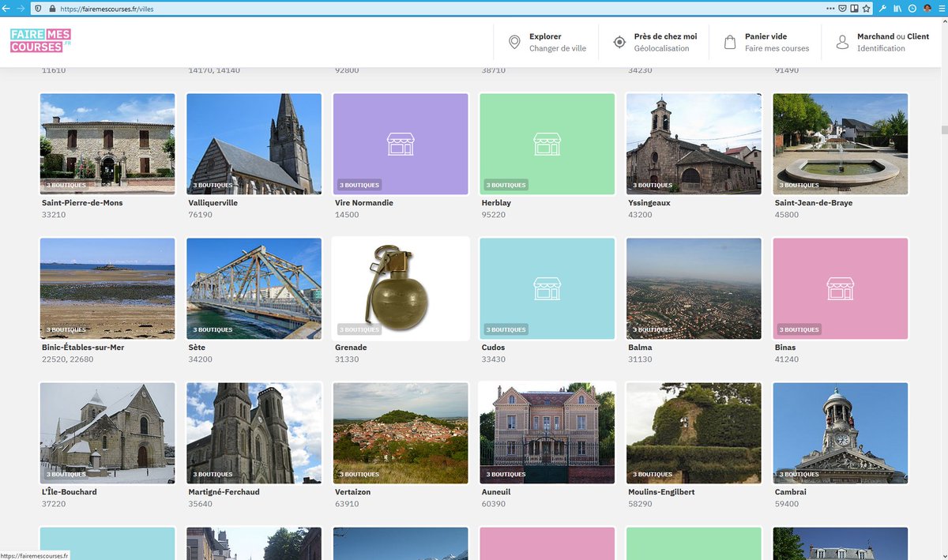Screen dimensions: 948x560
Task: Open the Martigné-Ferchaud church photo
Action: [254, 433]
